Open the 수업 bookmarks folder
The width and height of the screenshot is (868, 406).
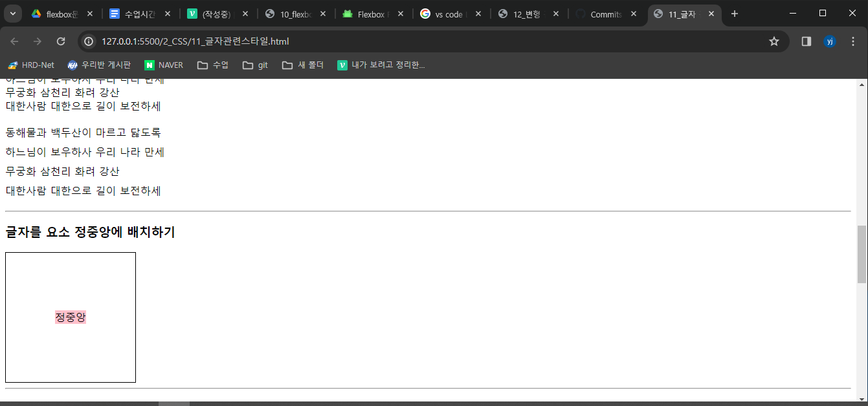tap(212, 65)
